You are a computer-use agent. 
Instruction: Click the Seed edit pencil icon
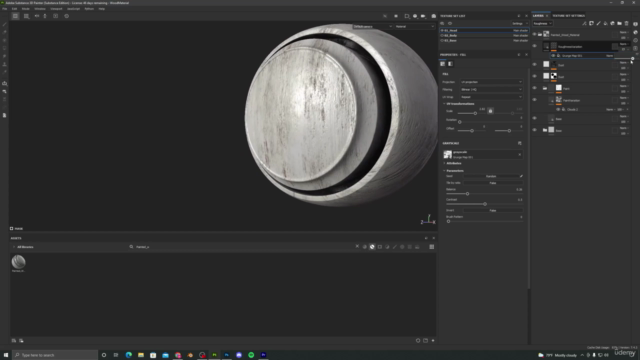pyautogui.click(x=521, y=176)
